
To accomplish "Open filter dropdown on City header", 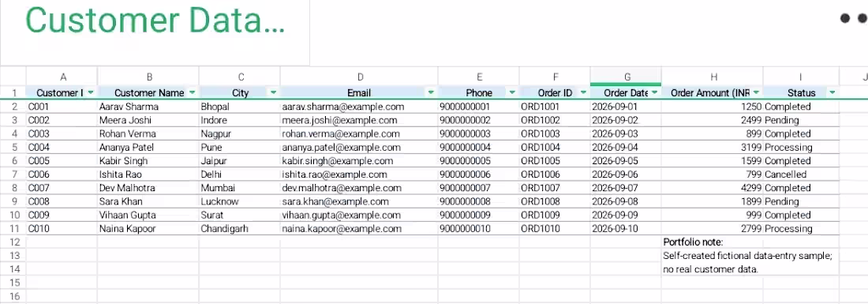I will coord(273,92).
